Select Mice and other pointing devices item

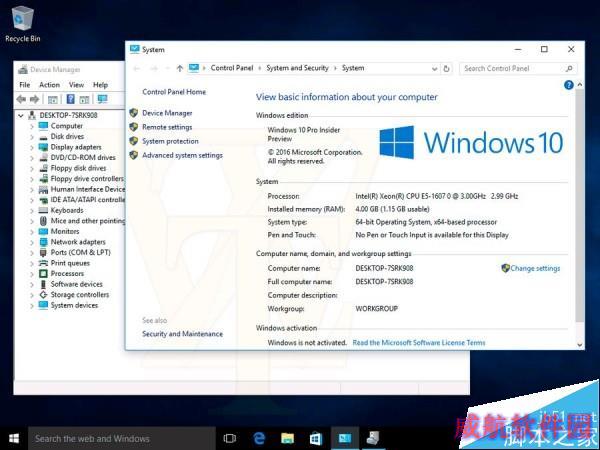point(88,221)
